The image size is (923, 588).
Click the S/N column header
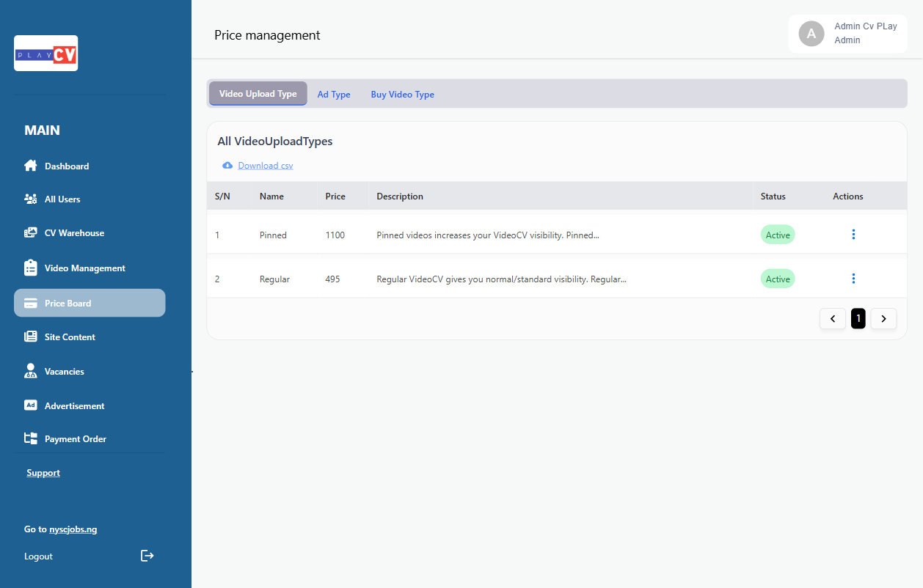click(222, 196)
